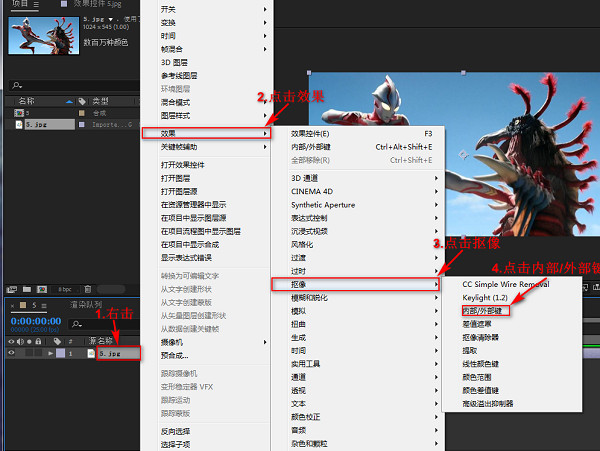Delete selected item with trash icon
This screenshot has width=600, height=451.
88,289
